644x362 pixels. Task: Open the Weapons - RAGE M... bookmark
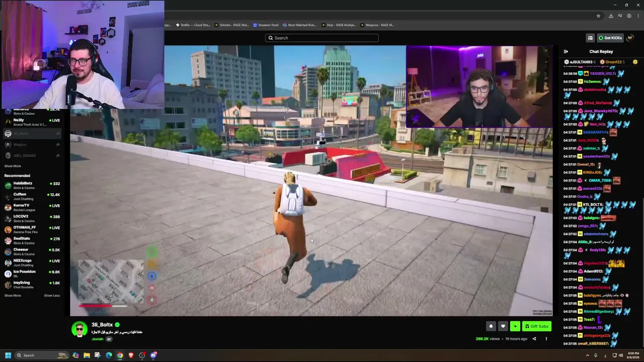[x=377, y=25]
